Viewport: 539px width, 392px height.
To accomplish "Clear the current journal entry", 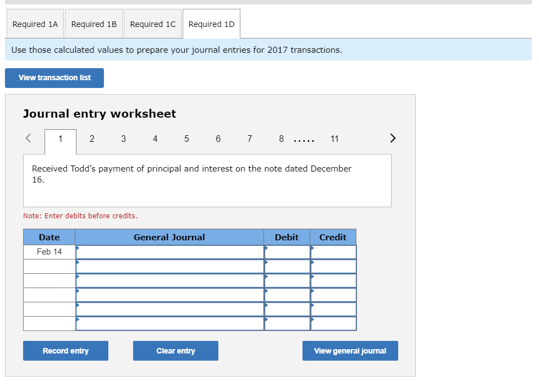I will [x=175, y=350].
